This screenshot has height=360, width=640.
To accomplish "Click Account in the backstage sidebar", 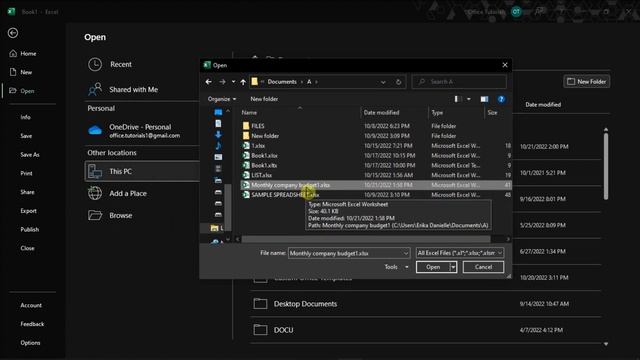I will coord(31,305).
